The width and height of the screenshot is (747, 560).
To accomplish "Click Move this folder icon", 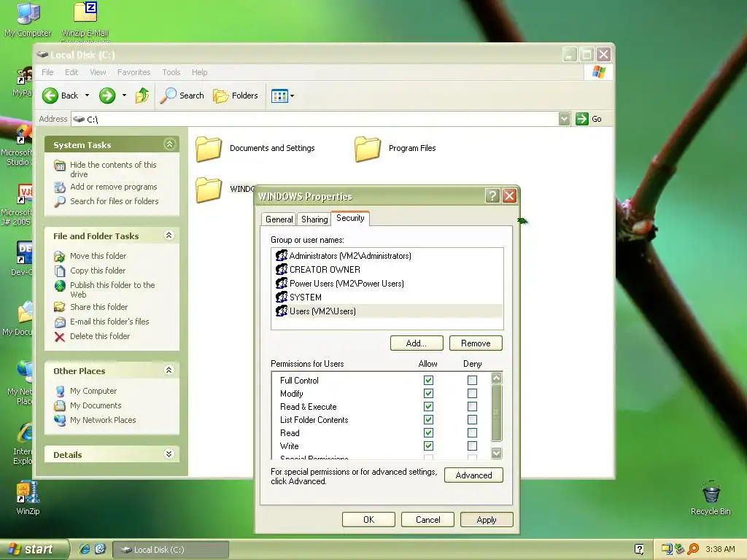I will pos(60,256).
